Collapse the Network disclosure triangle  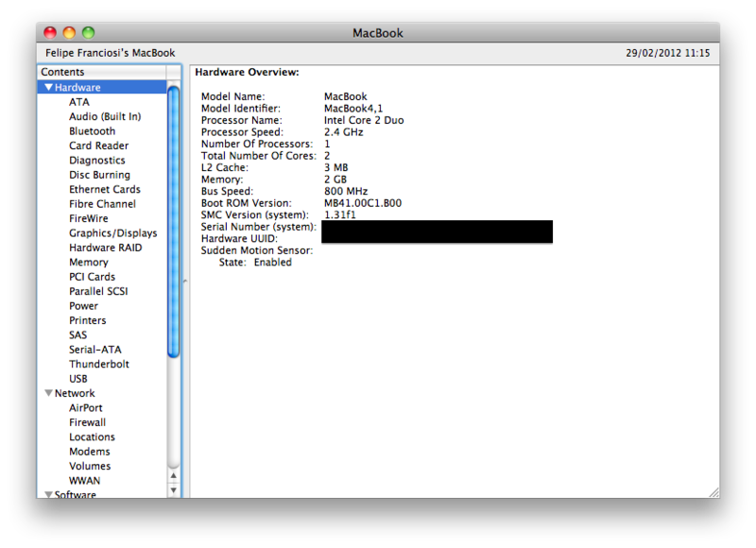pos(48,393)
